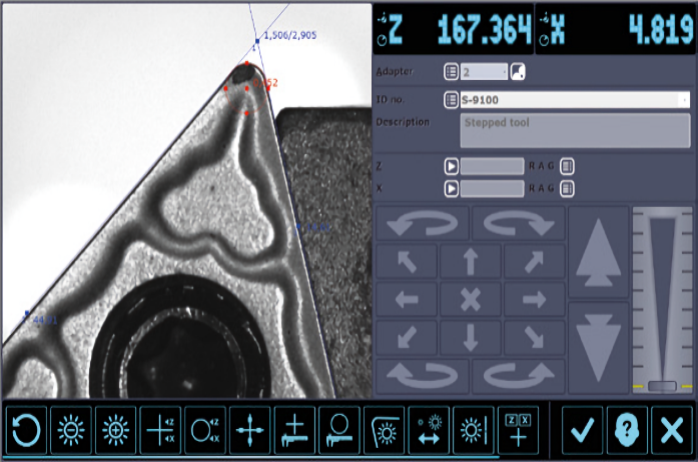Click the bottom right curved rotation arrow
The height and width of the screenshot is (462, 698).
(519, 376)
